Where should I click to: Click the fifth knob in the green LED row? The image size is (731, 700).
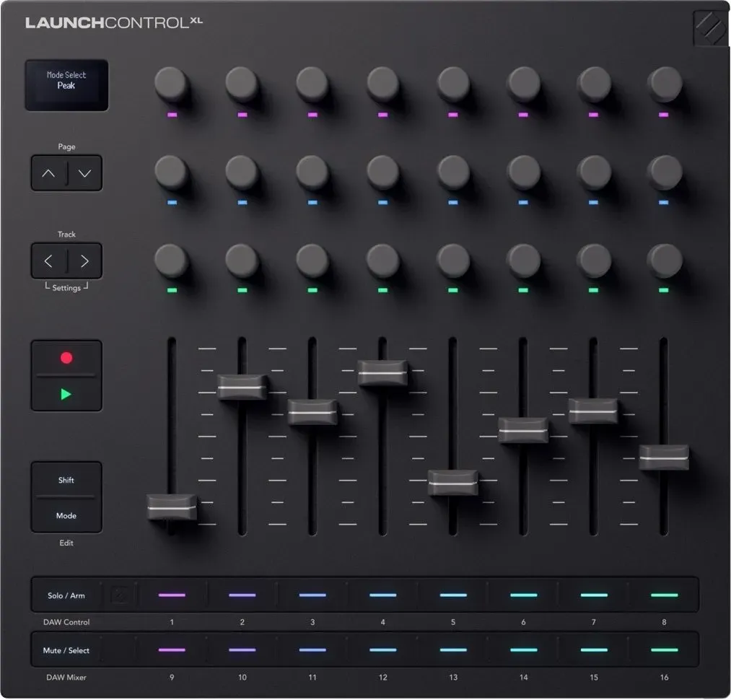point(453,261)
